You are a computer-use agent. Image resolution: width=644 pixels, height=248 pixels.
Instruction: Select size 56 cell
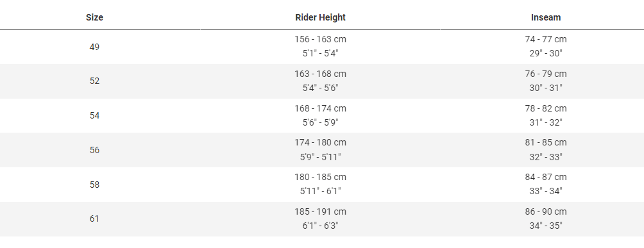click(94, 150)
